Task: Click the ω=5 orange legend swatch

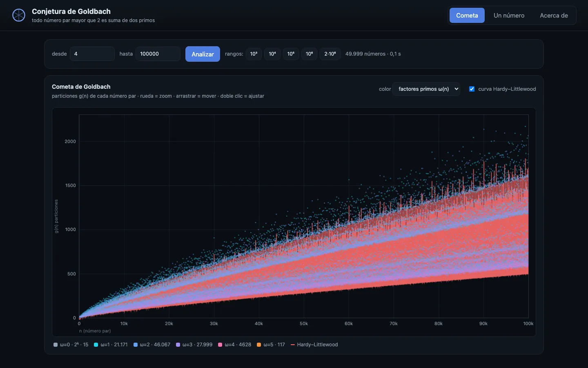Action: pos(259,345)
